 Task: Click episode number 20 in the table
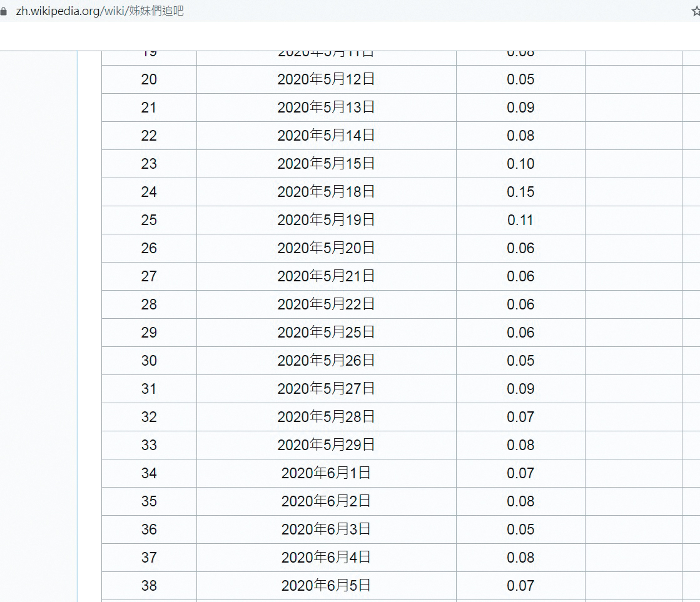point(149,79)
